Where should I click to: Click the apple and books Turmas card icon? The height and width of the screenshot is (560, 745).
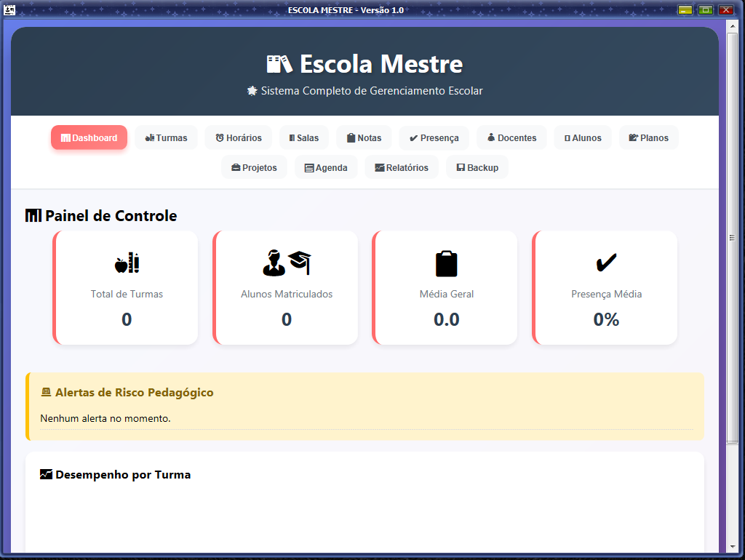pos(127,263)
